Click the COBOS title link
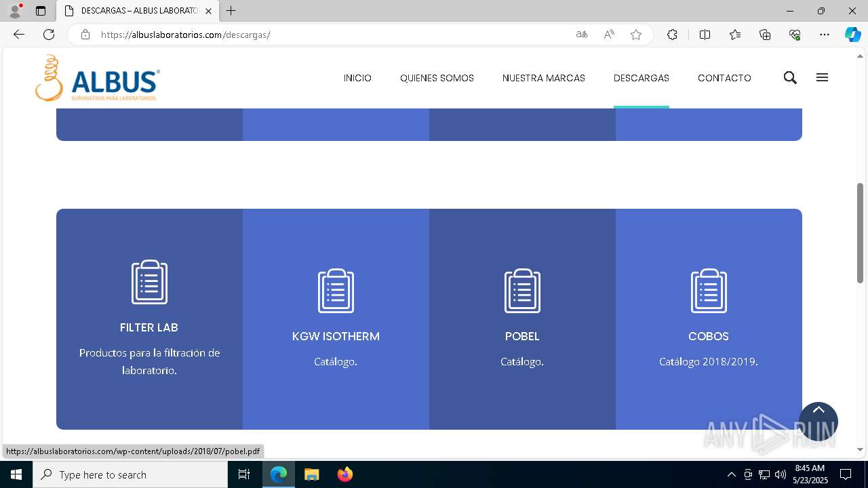868x488 pixels. click(x=709, y=336)
